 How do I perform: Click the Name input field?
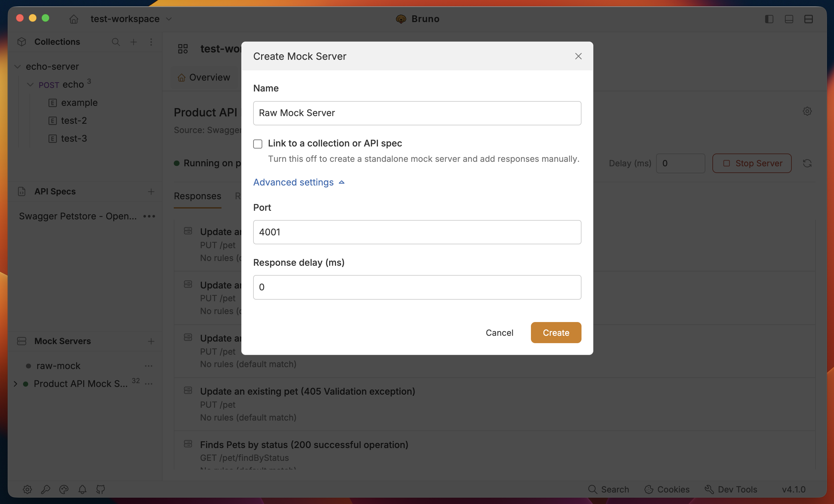pos(417,113)
